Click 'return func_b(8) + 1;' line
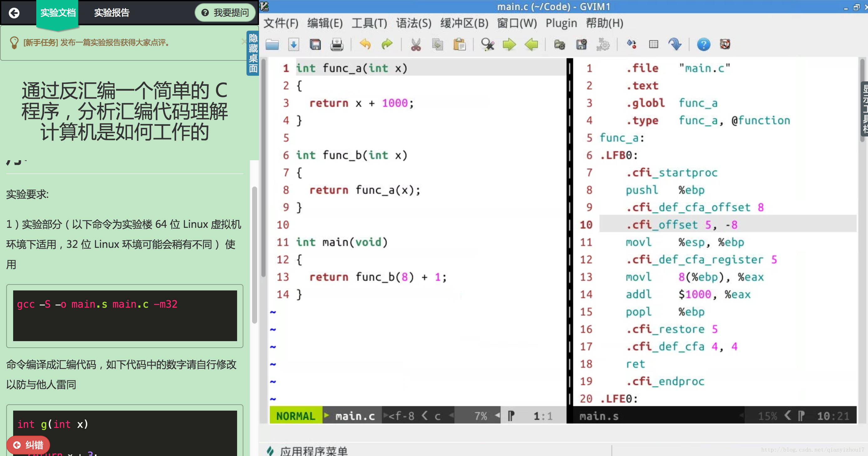Viewport: 868px width, 456px height. coord(378,277)
